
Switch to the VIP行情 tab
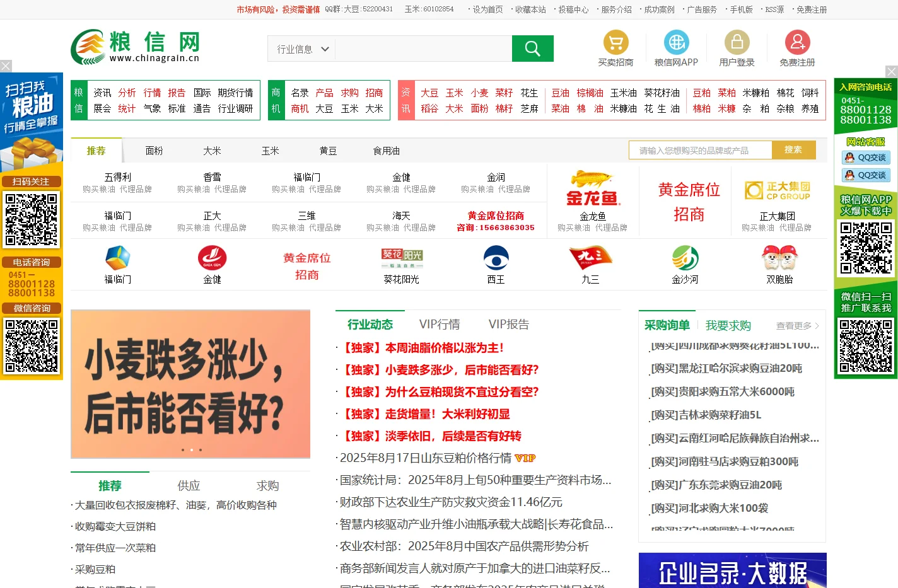point(440,324)
